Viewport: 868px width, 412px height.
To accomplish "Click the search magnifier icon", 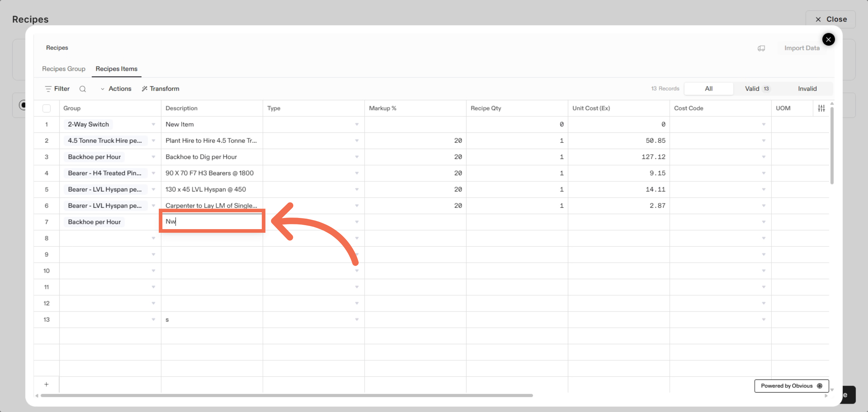I will (x=82, y=89).
